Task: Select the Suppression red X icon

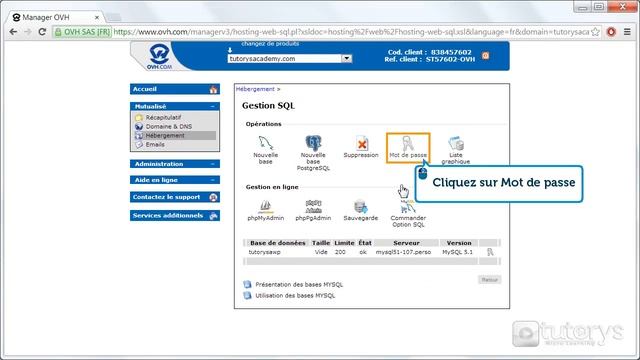Action: pyautogui.click(x=361, y=144)
